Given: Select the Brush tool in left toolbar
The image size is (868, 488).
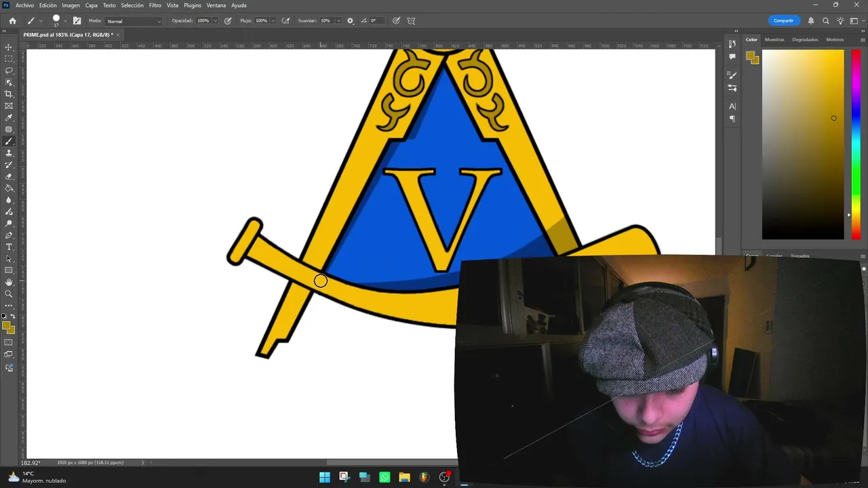Looking at the screenshot, I should 9,141.
